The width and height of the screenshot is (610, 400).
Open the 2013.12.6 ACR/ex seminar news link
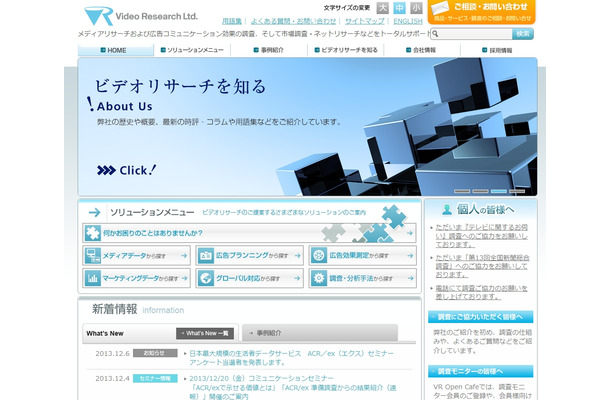(291, 358)
